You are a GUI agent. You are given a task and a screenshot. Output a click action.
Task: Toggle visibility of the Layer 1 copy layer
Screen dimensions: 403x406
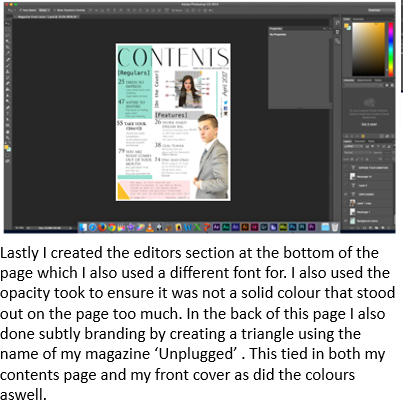pyautogui.click(x=345, y=203)
